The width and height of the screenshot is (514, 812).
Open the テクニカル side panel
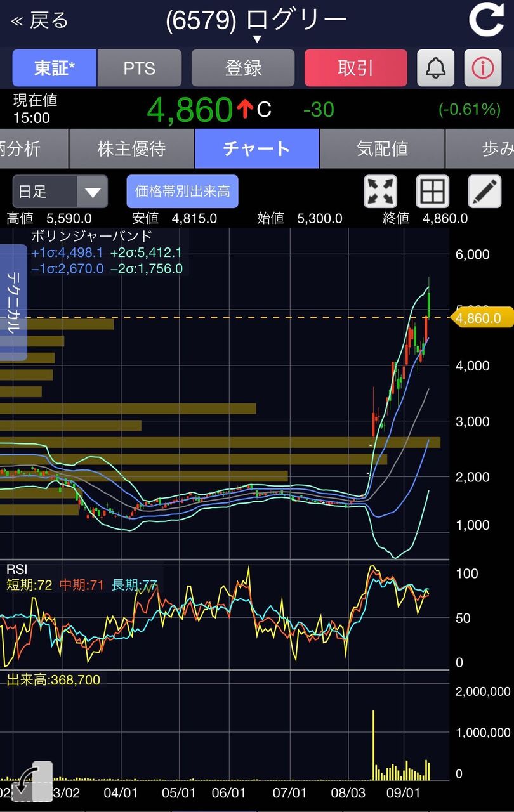[x=13, y=302]
